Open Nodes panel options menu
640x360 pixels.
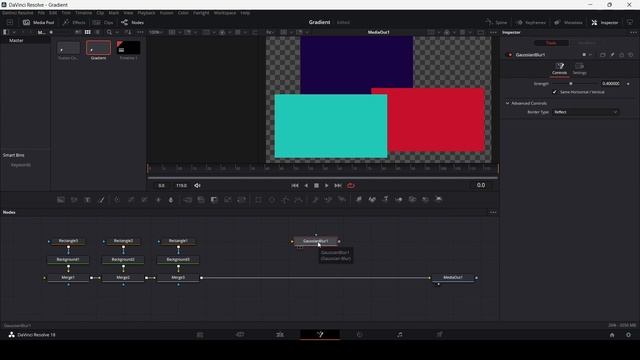(x=493, y=212)
